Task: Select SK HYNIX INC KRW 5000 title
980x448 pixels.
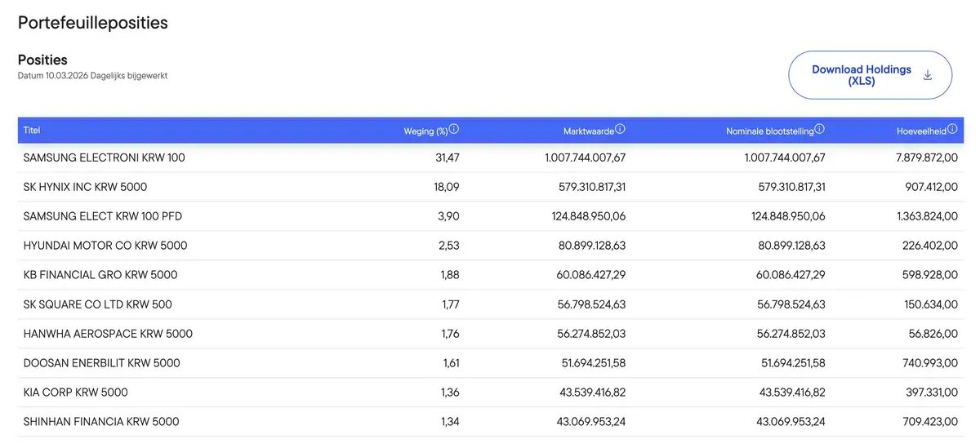Action: pyautogui.click(x=86, y=187)
